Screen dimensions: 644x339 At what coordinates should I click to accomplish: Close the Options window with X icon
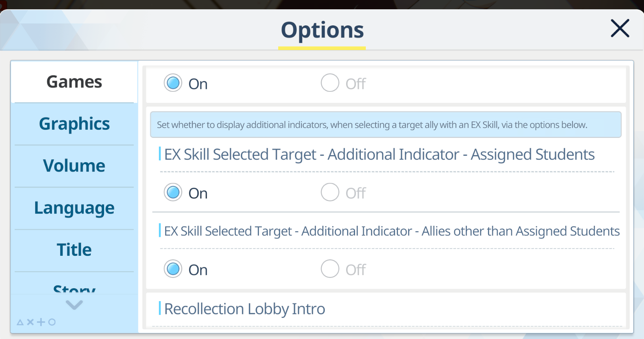point(620,28)
